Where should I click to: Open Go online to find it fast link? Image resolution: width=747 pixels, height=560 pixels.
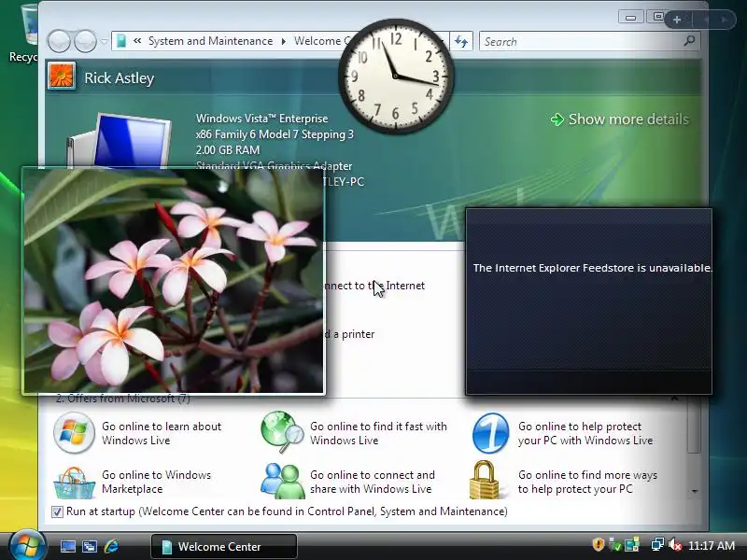click(378, 433)
